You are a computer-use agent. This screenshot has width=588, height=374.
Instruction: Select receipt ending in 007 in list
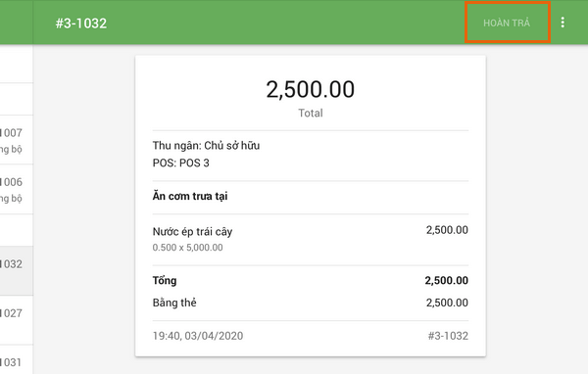pyautogui.click(x=16, y=140)
